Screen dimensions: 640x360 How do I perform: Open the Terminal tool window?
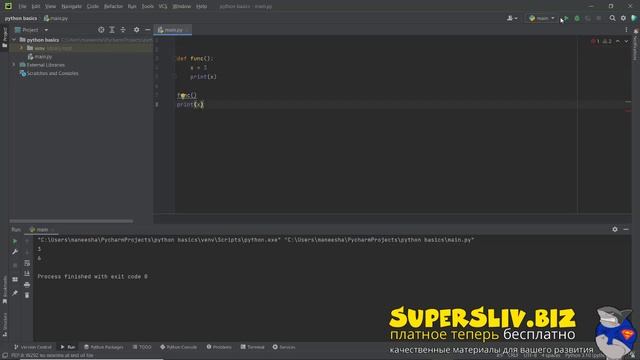(252, 347)
